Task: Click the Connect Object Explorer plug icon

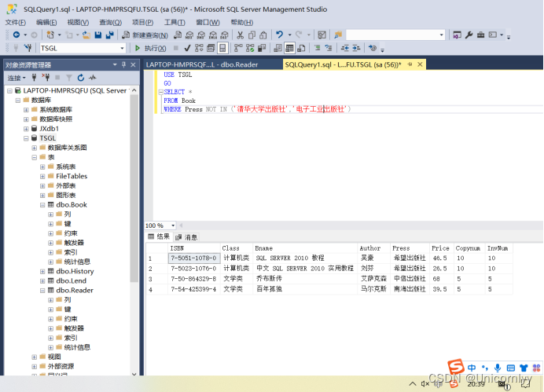Action: point(34,78)
